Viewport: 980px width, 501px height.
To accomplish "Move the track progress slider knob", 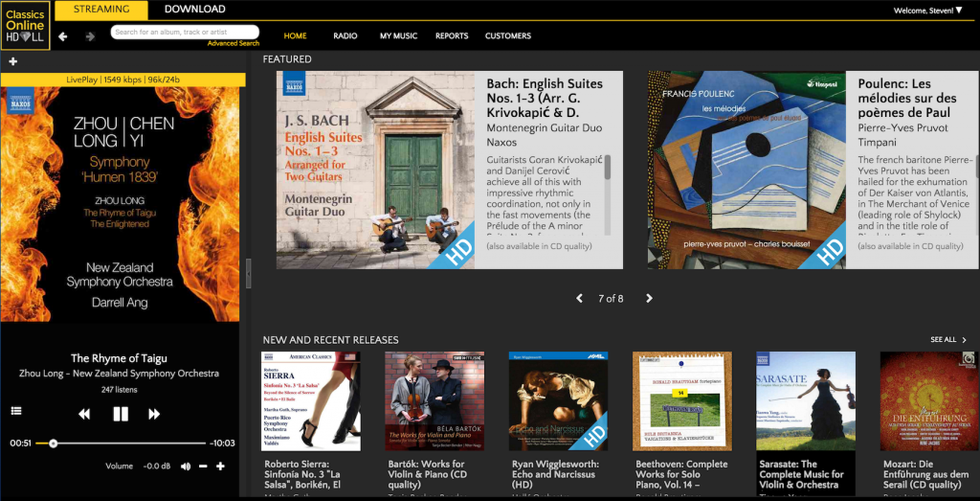I will (54, 444).
